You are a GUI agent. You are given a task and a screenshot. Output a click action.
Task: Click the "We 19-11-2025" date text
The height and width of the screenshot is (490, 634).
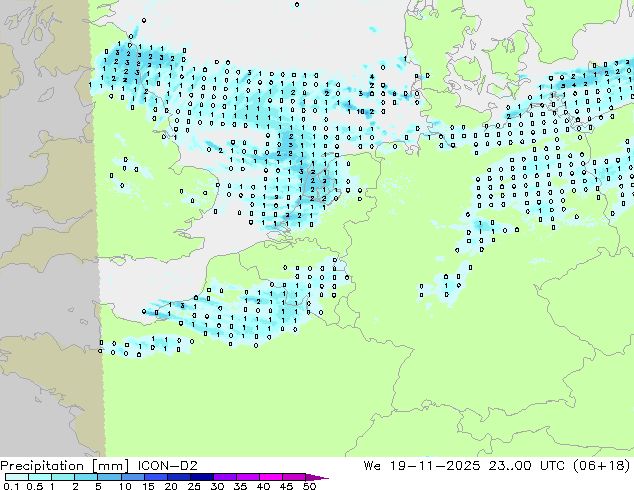422,466
